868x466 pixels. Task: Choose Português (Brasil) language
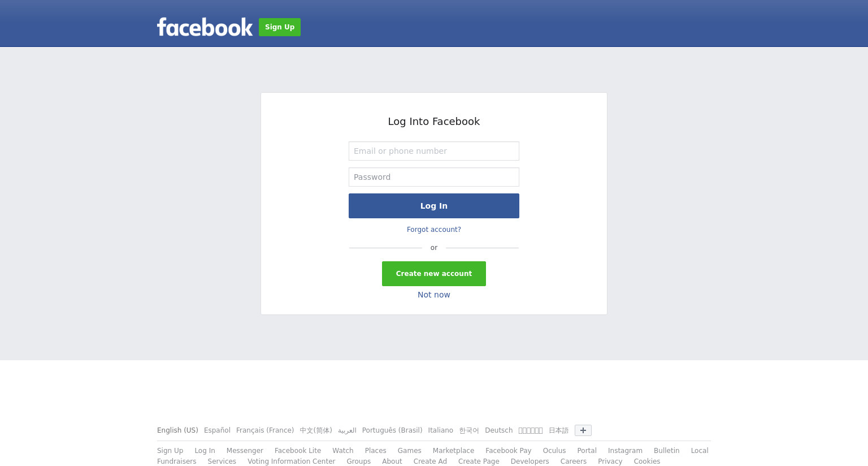[x=392, y=430]
